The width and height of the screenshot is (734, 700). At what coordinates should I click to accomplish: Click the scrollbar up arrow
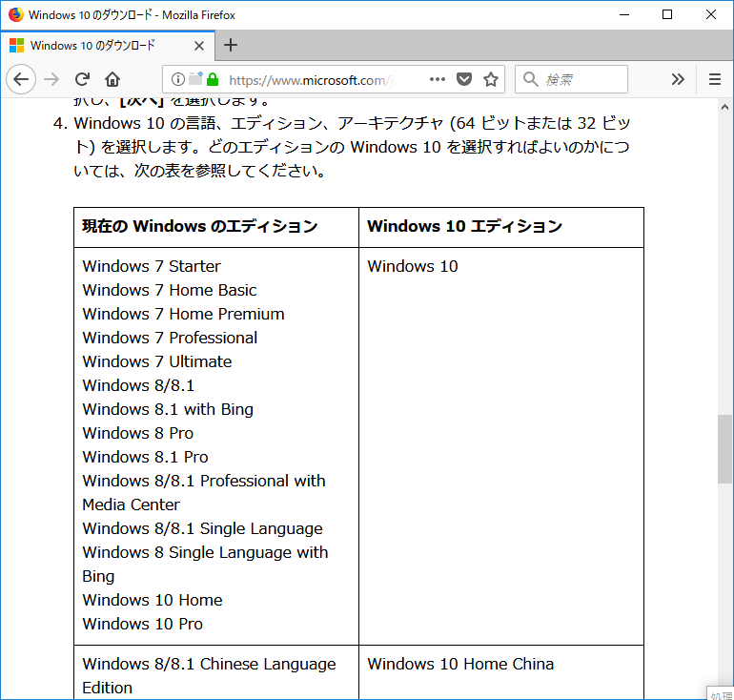[x=724, y=107]
